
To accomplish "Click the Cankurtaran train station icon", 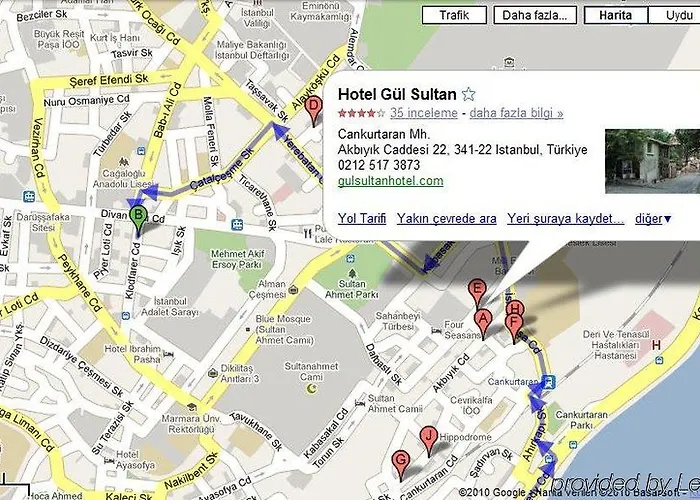I will point(548,382).
